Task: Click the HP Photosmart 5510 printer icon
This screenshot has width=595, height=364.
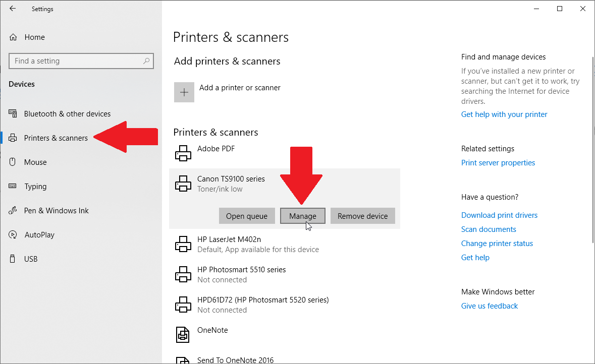Action: pos(183,275)
